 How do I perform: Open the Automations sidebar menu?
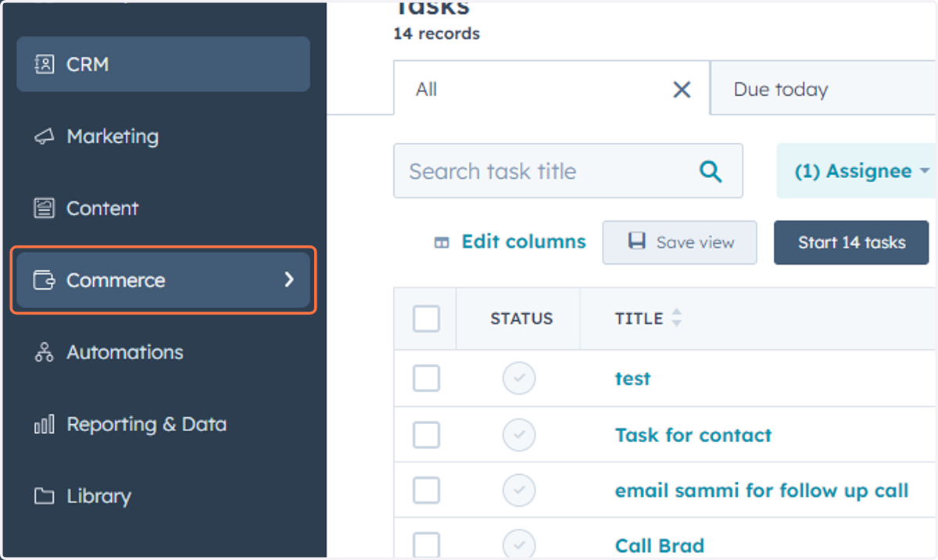pos(163,352)
